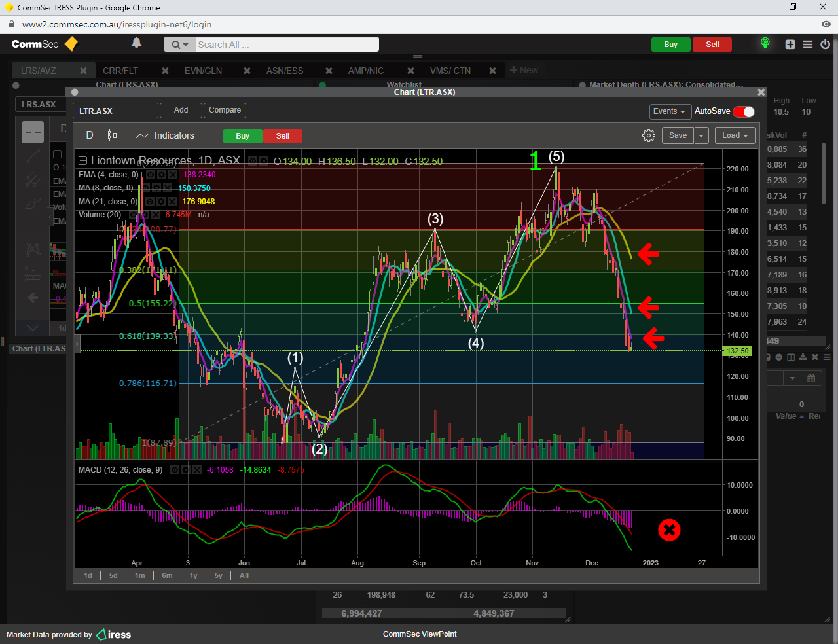Open CommSec notifications bell
The width and height of the screenshot is (838, 644).
click(x=136, y=43)
